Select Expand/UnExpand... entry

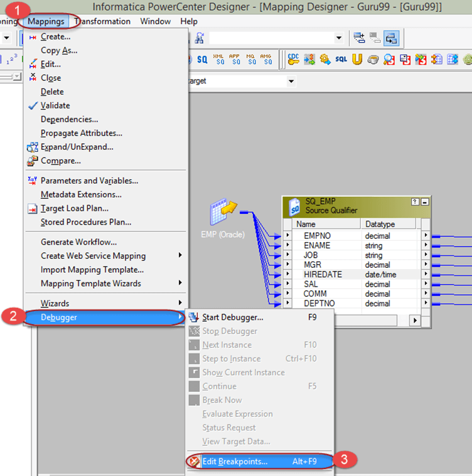pyautogui.click(x=105, y=147)
